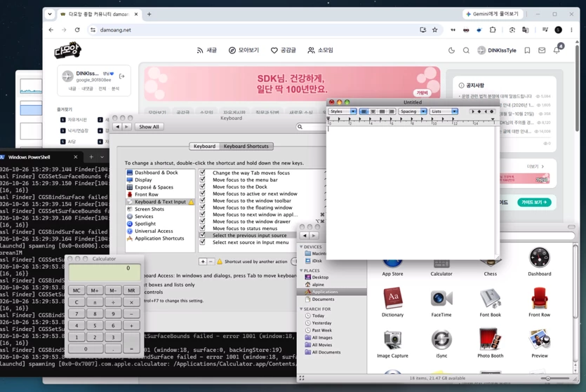Open 공감글 menu on damoang
586x392 pixels.
coord(284,50)
